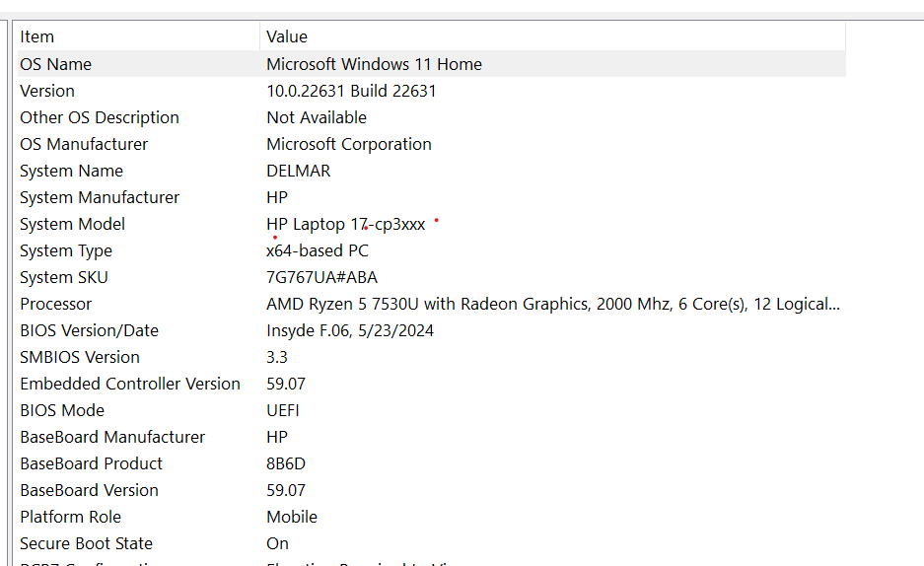
Task: Select the System SKU row
Action: coord(431,277)
